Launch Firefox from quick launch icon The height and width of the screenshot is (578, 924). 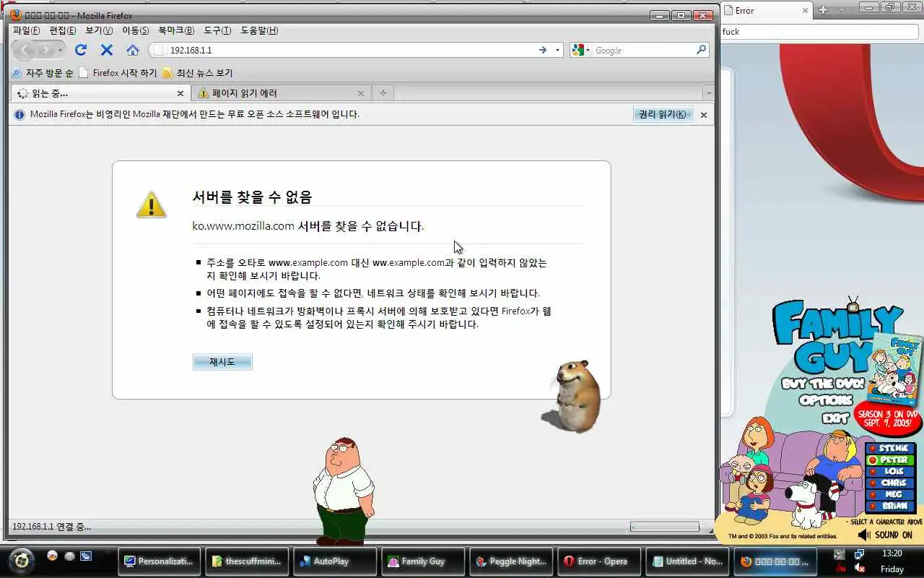[52, 556]
